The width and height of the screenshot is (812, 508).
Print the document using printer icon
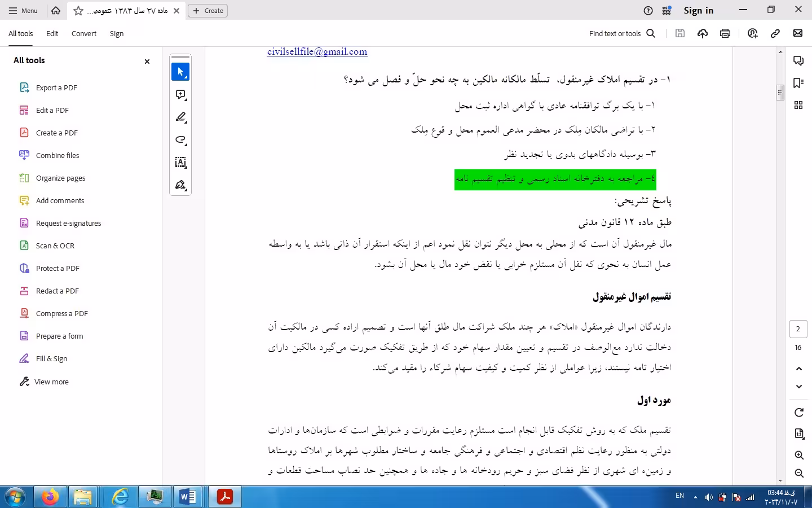click(725, 33)
